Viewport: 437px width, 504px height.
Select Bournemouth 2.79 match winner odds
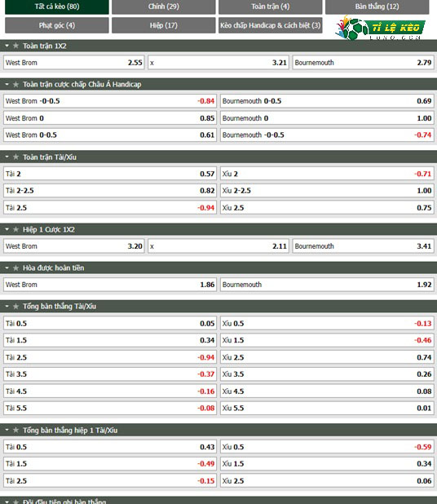(363, 63)
